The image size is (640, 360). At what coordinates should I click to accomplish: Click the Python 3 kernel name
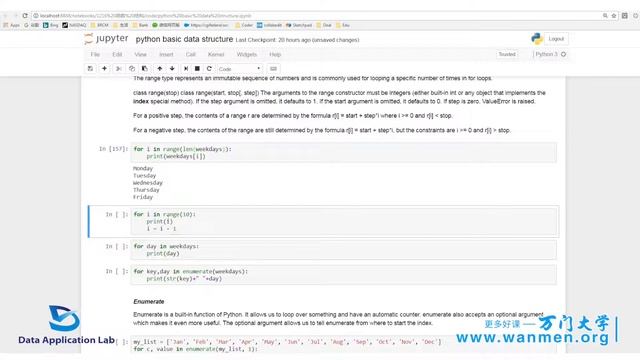pyautogui.click(x=547, y=54)
